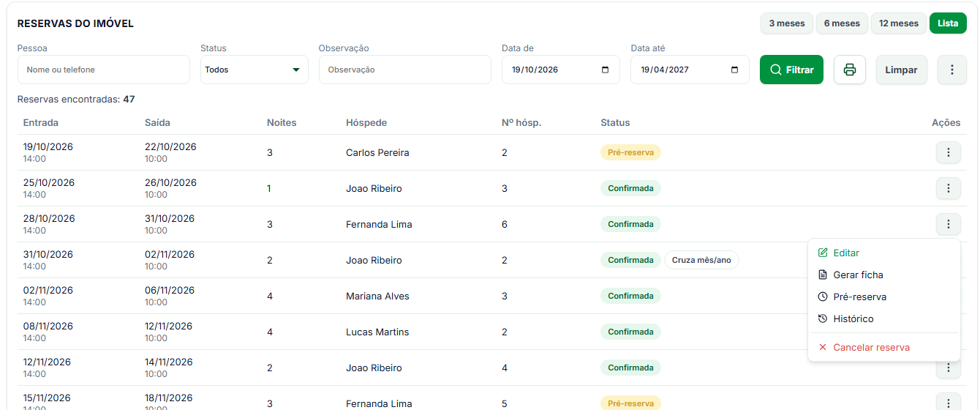Click the document icon beside Gerar ficha
Viewport: 980px width, 410px height.
(x=823, y=275)
